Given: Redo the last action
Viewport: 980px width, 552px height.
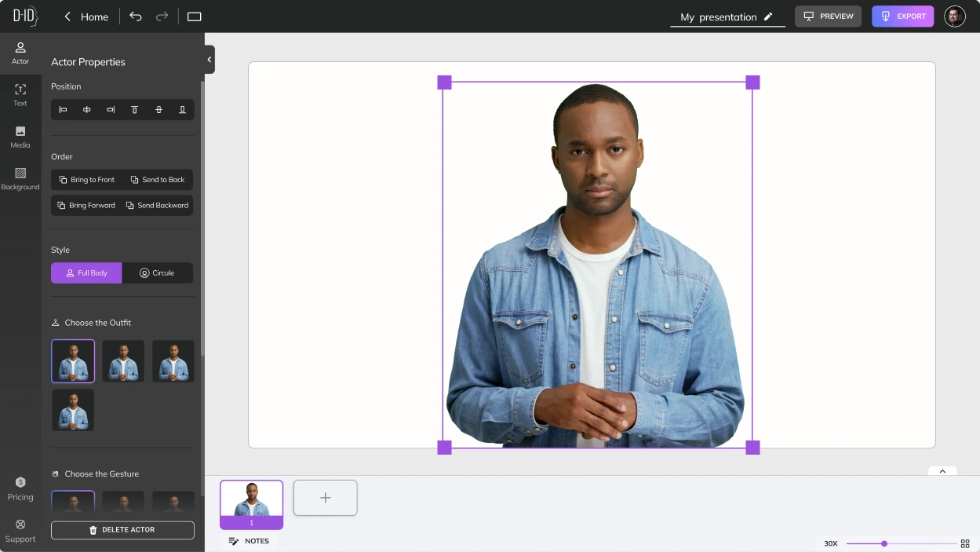Looking at the screenshot, I should coord(162,16).
